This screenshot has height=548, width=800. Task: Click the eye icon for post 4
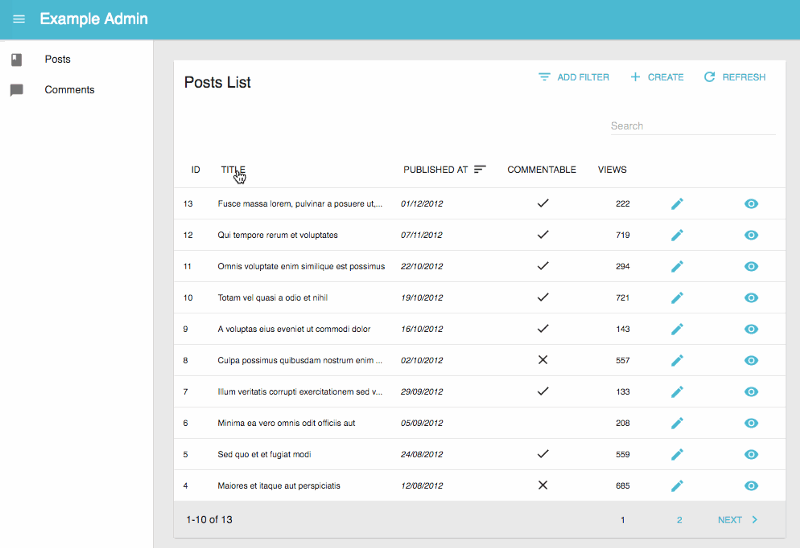pyautogui.click(x=752, y=486)
